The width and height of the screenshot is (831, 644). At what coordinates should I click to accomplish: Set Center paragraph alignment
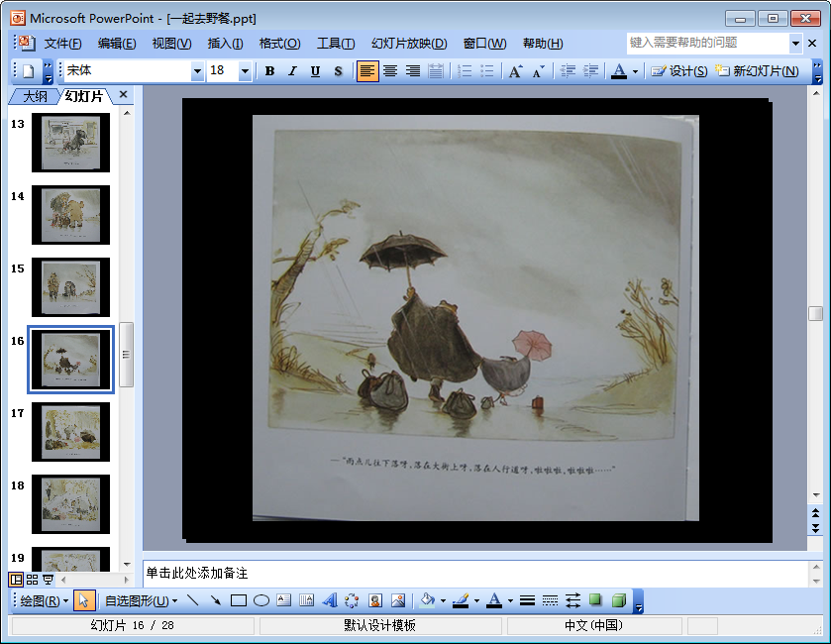pos(390,71)
